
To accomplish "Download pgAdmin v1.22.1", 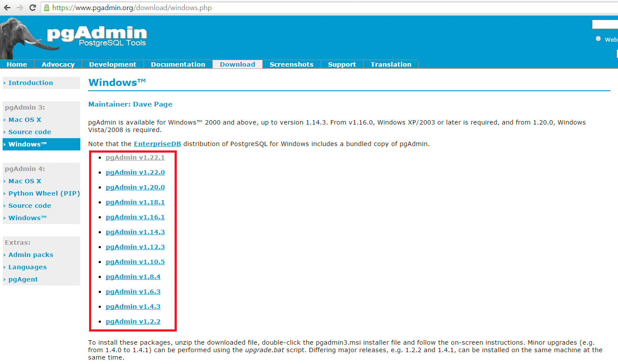I will pyautogui.click(x=135, y=157).
